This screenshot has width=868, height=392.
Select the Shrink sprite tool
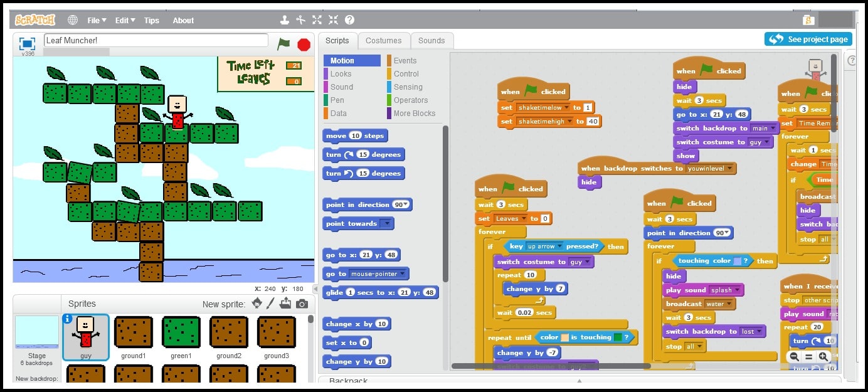(x=332, y=19)
